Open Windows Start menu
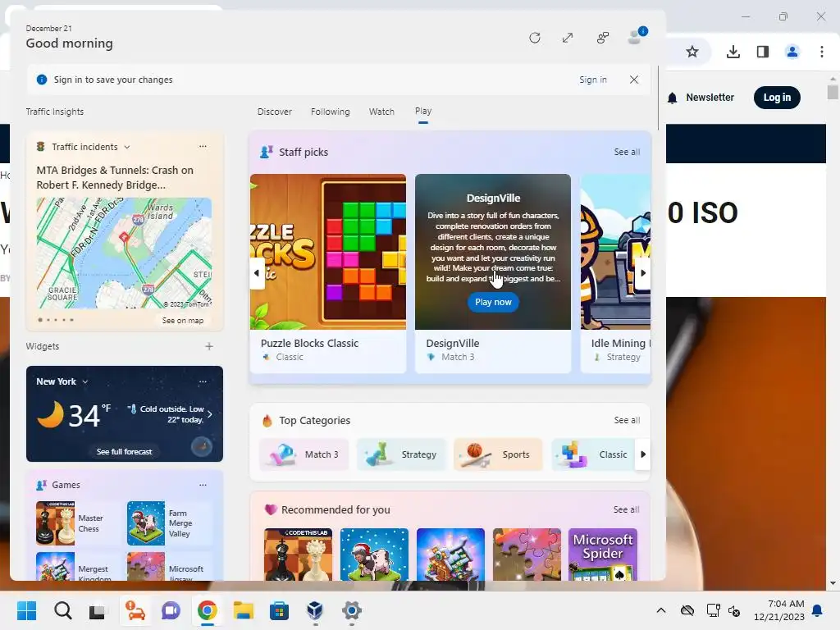 point(27,610)
